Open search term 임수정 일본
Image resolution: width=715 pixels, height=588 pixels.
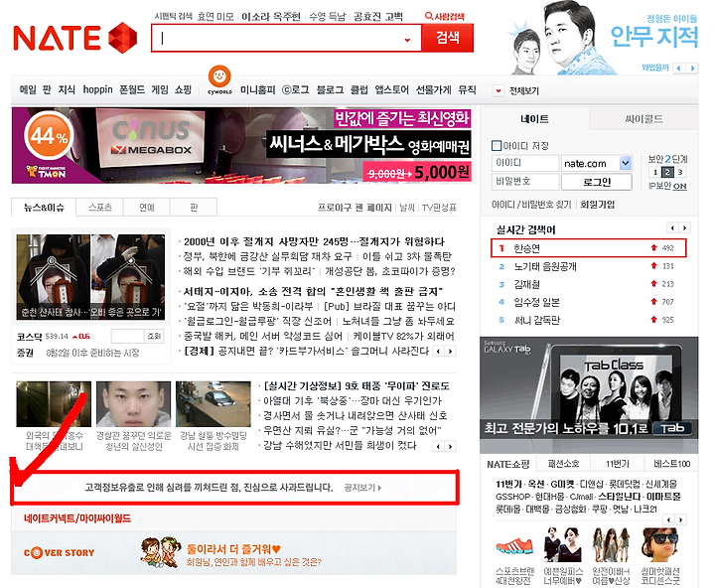pos(536,302)
